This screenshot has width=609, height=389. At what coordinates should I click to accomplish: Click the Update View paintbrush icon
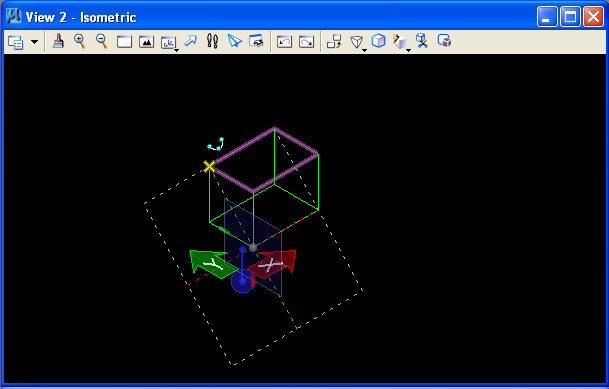58,41
